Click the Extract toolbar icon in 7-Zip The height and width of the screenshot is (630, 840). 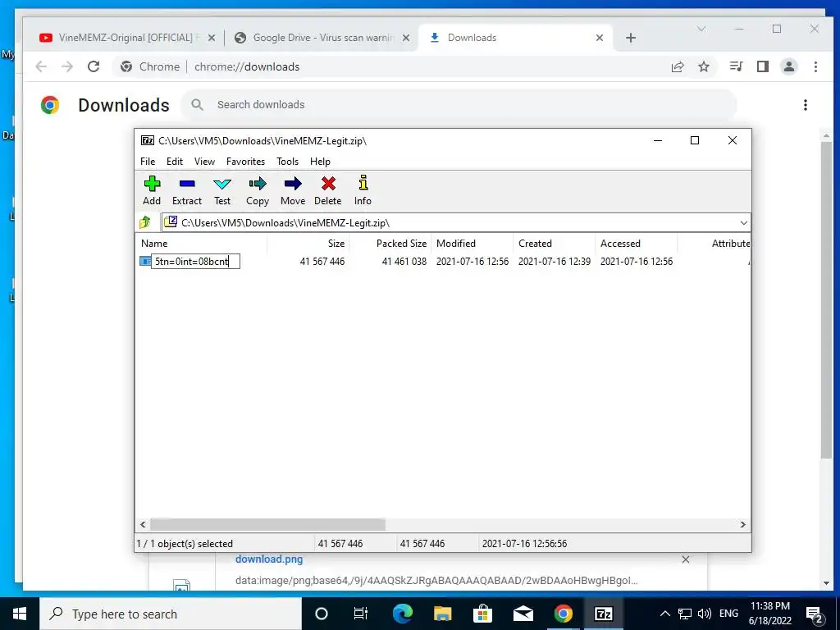click(x=187, y=190)
